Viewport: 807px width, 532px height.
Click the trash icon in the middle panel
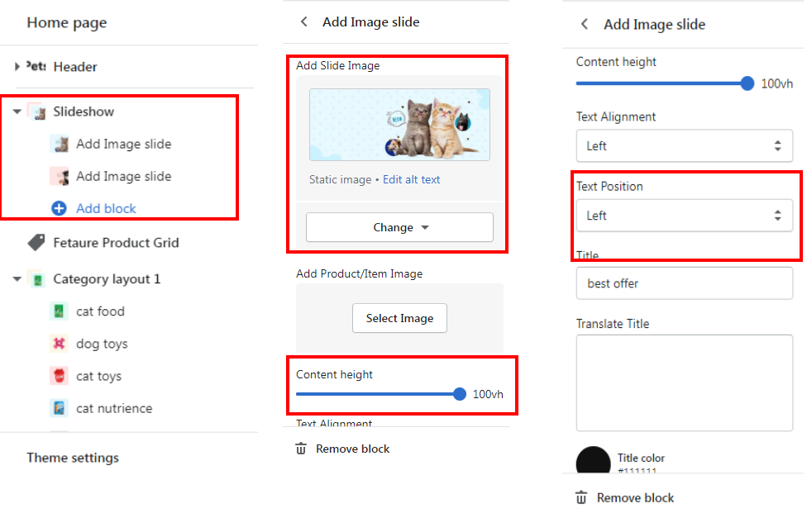301,449
